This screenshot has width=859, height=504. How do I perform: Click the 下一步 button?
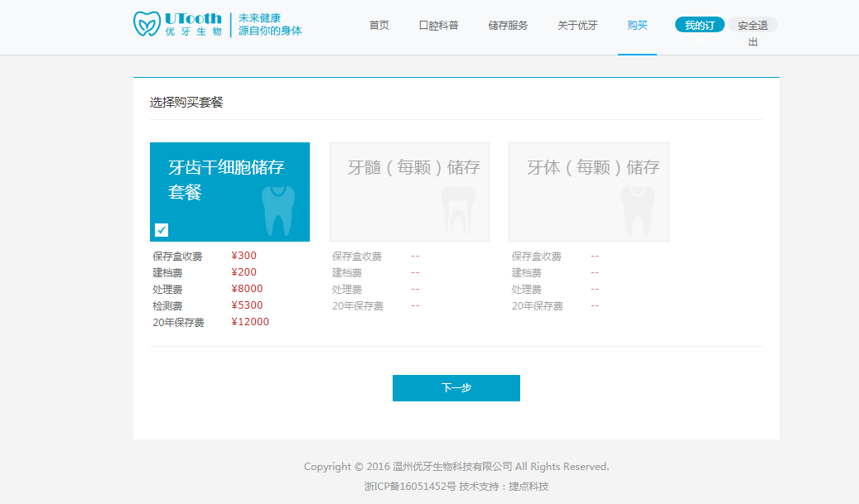click(x=456, y=388)
